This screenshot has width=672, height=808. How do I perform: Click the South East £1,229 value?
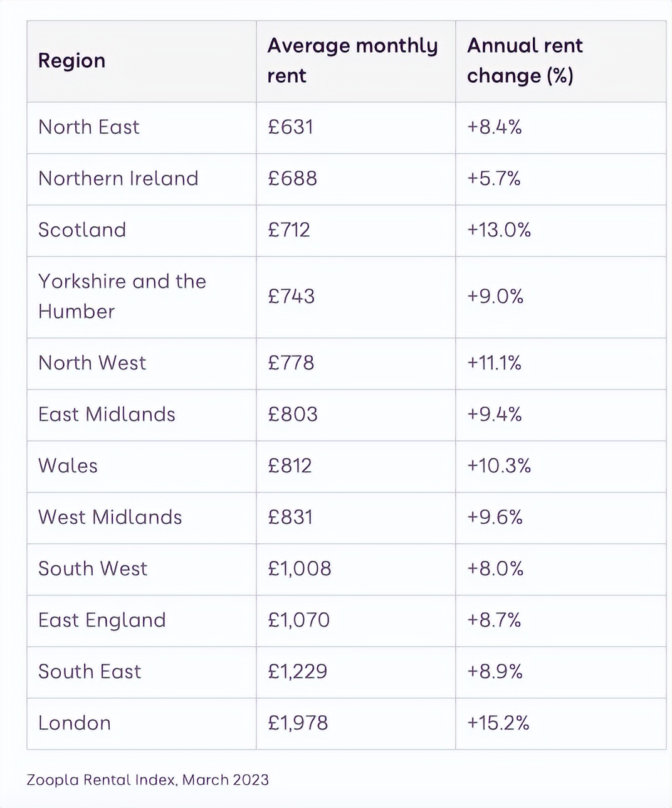[298, 672]
